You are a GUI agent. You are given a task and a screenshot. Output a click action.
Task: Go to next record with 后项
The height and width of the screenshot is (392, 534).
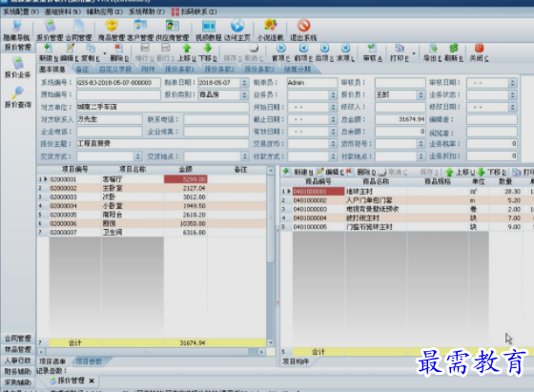click(x=324, y=52)
